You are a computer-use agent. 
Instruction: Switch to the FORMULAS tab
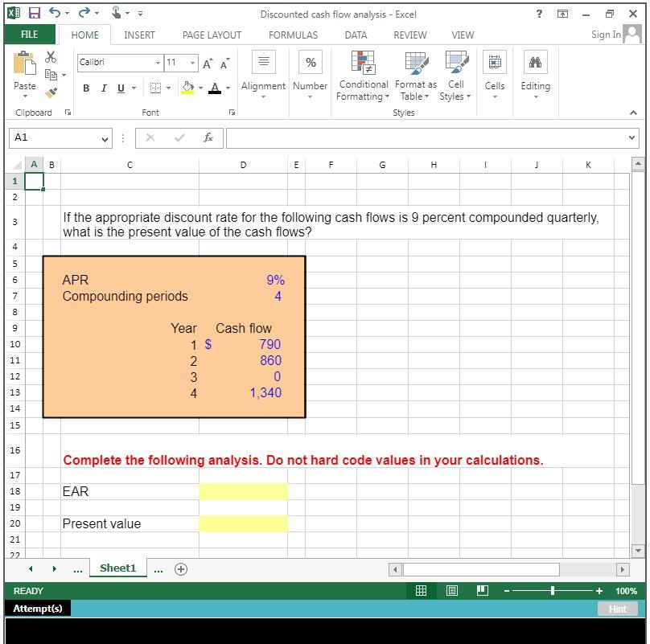point(293,35)
